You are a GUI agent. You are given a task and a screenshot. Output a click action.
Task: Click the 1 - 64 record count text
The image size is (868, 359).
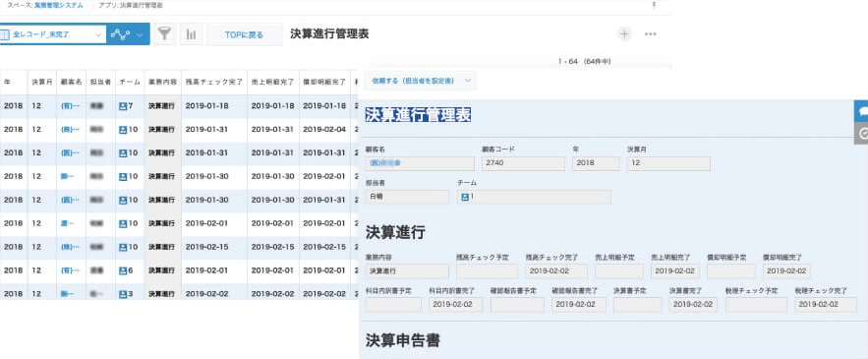pyautogui.click(x=585, y=62)
